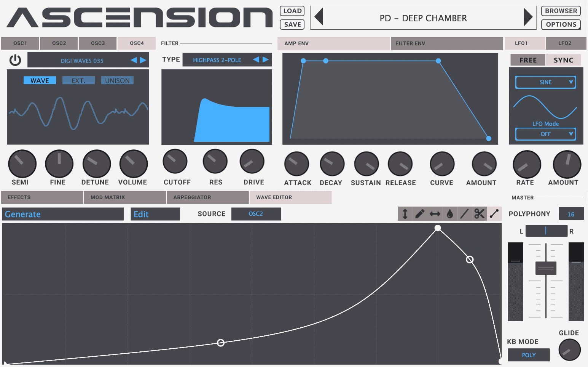Screen dimensions: 588x367
Task: Click the filter CUTOFF knob
Action: tap(175, 161)
